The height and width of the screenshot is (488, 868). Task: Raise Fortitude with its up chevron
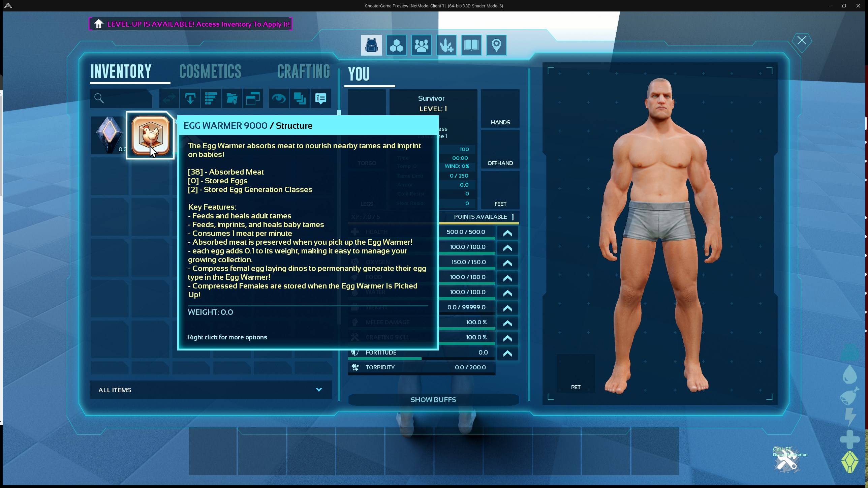coord(507,353)
